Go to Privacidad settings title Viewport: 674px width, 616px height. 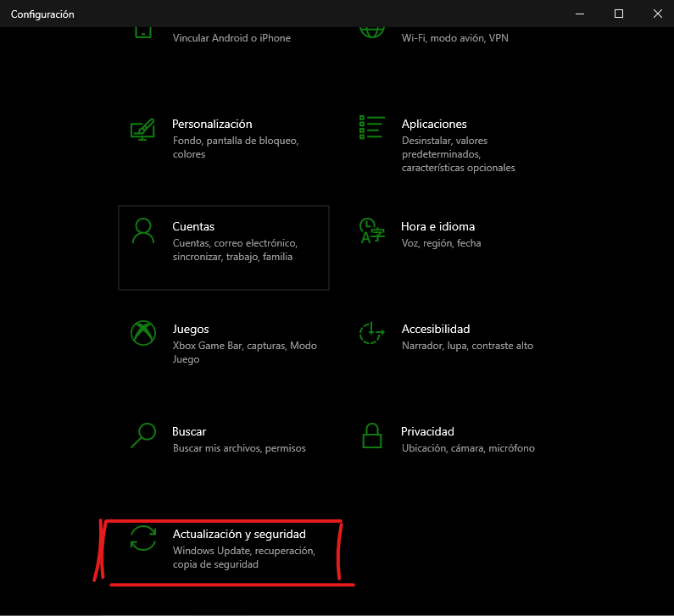(x=427, y=431)
